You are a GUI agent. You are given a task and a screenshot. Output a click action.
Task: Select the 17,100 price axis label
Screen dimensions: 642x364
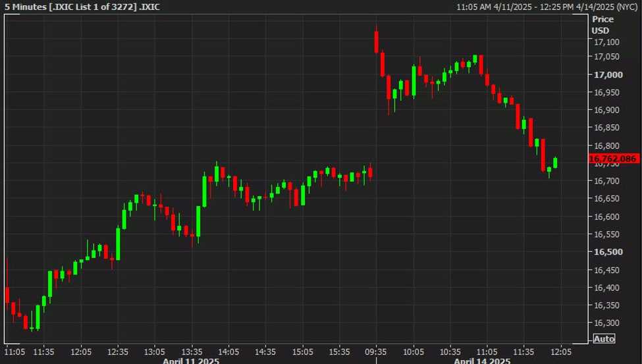606,42
